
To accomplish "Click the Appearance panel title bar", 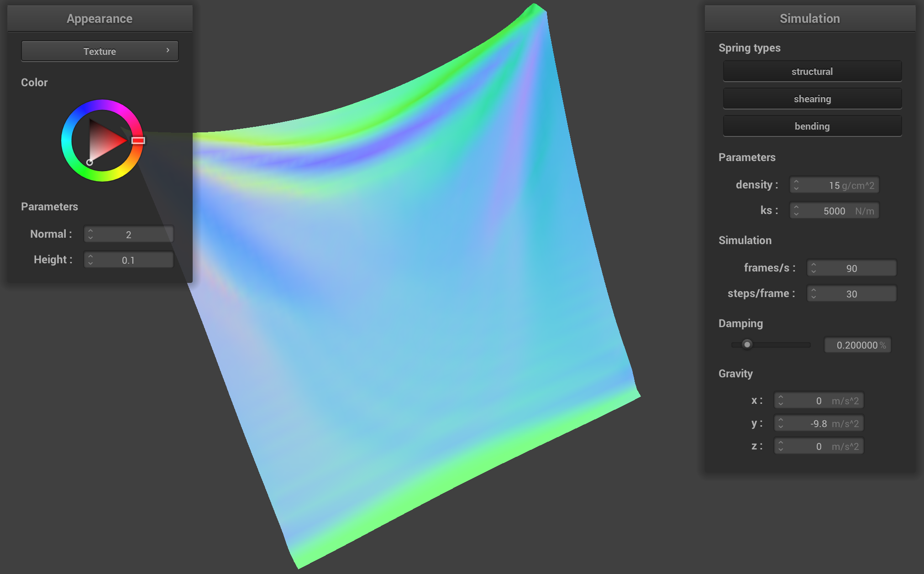I will tap(100, 19).
